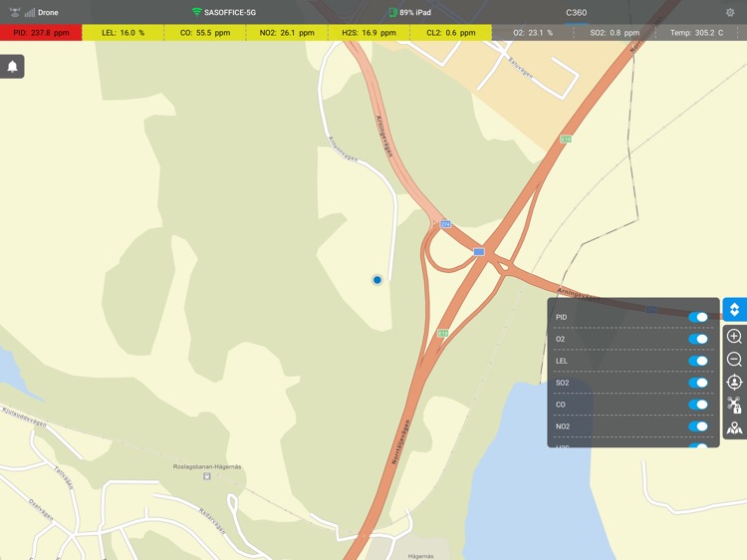This screenshot has height=560, width=747.
Task: Select the red PID 237.8 ppm reading
Action: (x=41, y=33)
